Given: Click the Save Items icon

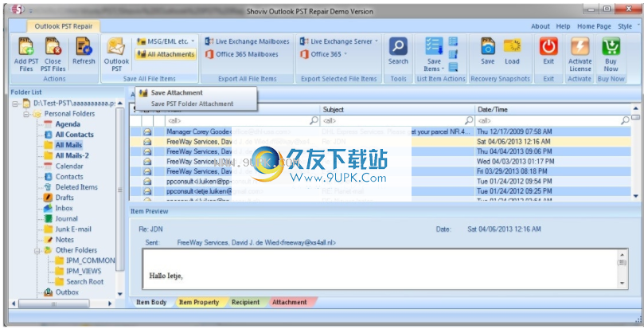Looking at the screenshot, I should pyautogui.click(x=434, y=46).
